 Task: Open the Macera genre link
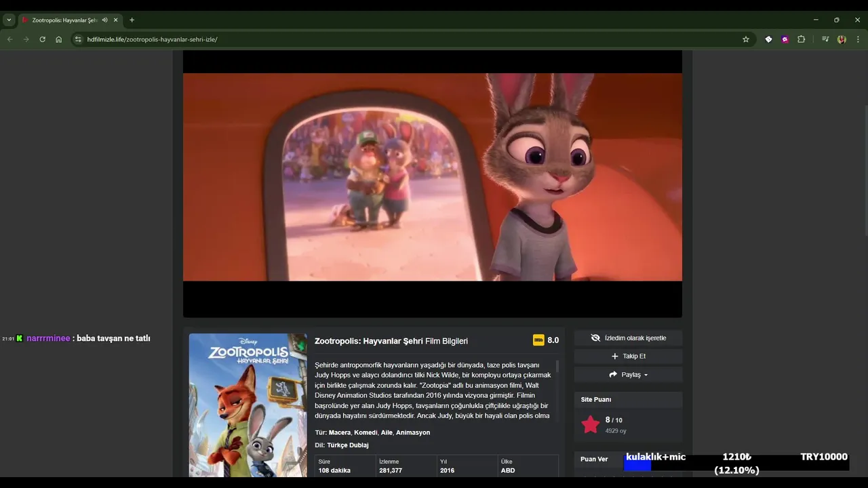tap(340, 432)
